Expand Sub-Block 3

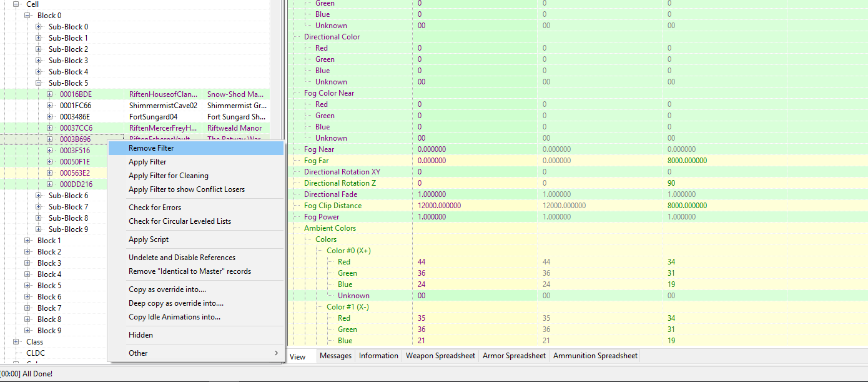(38, 61)
